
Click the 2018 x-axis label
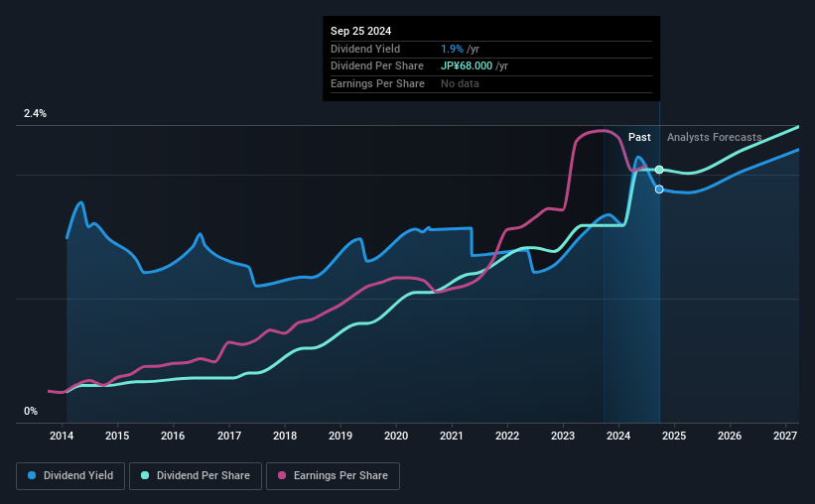285,436
